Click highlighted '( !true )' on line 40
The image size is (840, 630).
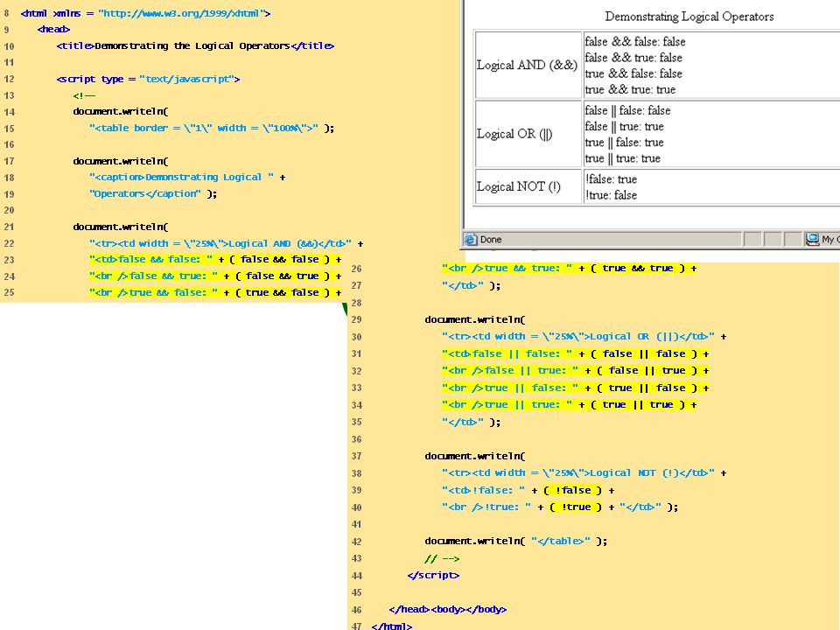point(576,507)
